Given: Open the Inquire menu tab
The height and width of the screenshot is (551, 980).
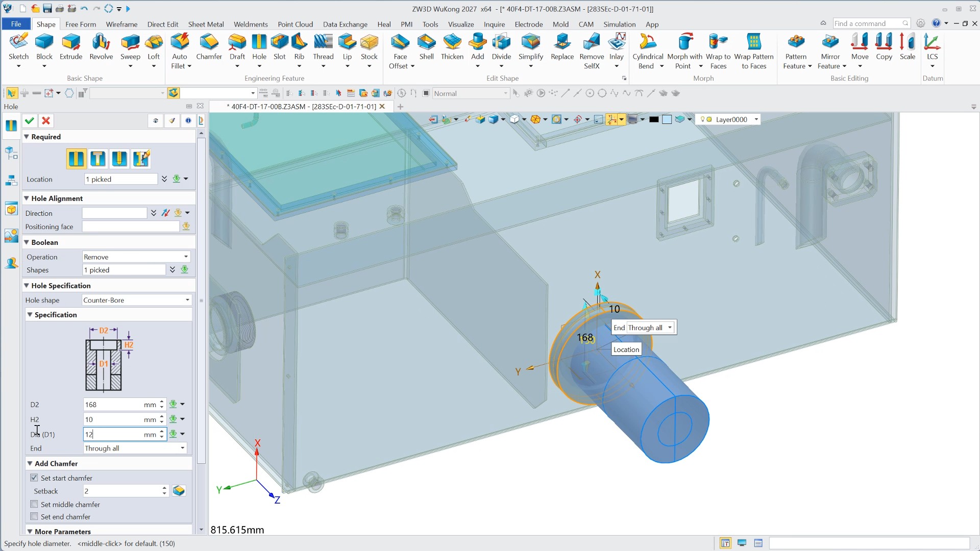Looking at the screenshot, I should tap(494, 24).
